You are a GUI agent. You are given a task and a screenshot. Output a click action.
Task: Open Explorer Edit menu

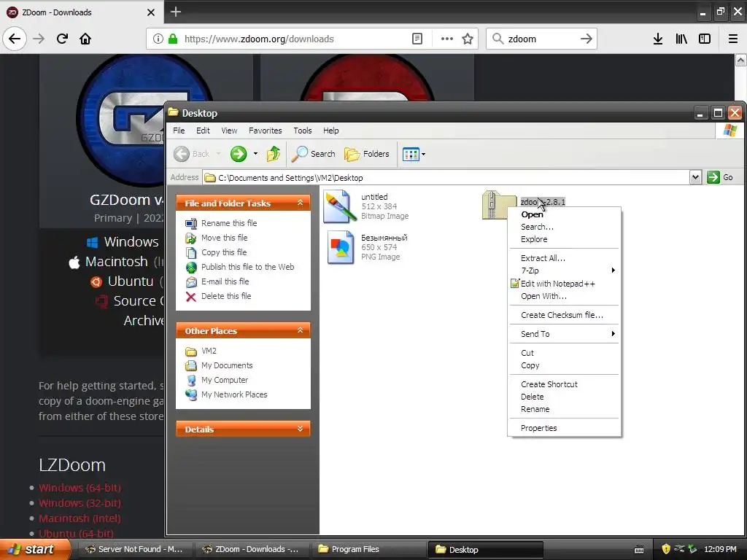point(203,131)
